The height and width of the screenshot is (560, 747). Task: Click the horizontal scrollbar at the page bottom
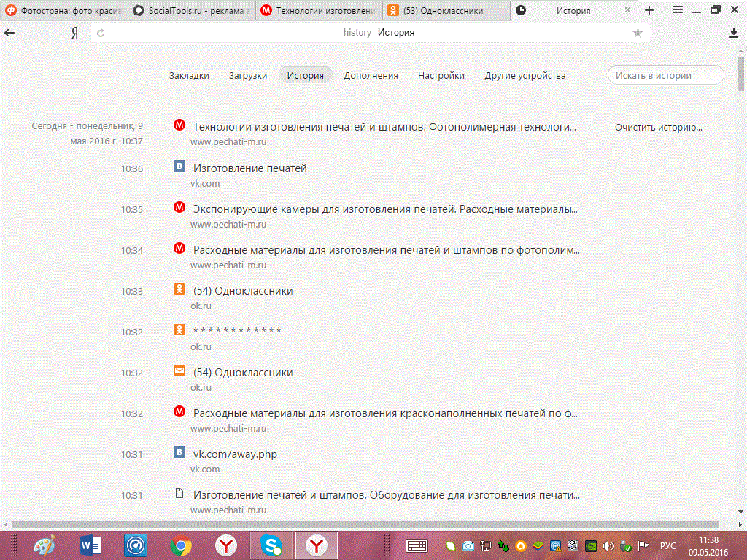[x=365, y=524]
